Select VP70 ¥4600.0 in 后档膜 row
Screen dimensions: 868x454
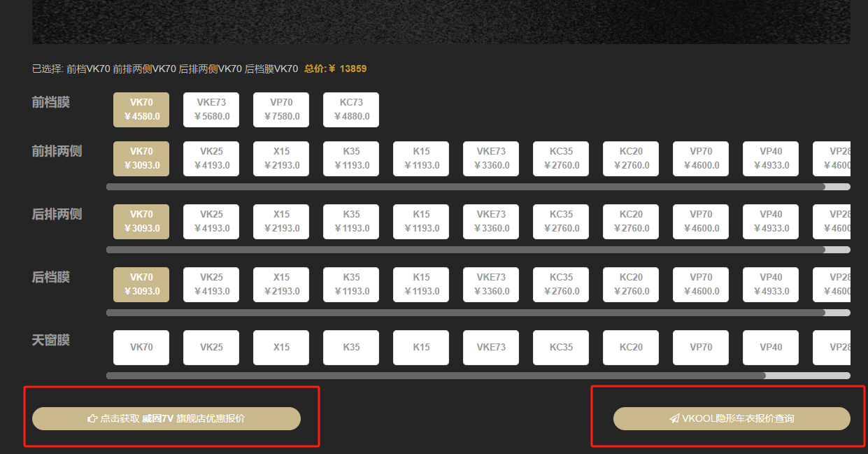point(701,285)
